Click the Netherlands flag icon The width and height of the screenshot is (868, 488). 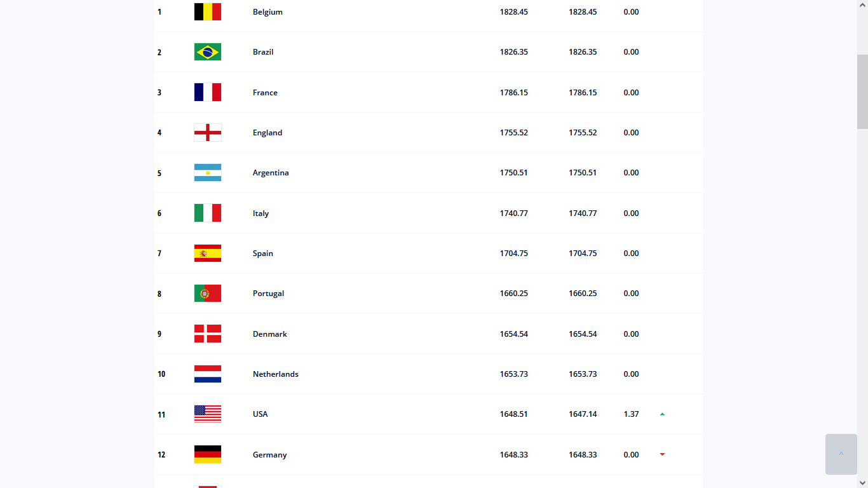(x=207, y=374)
